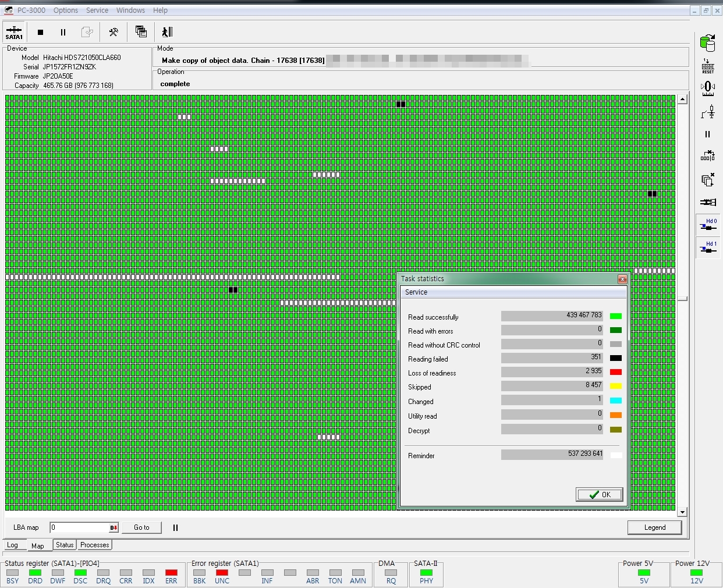The height and width of the screenshot is (588, 723).
Task: Click the Decrypt olive swatch
Action: point(616,430)
